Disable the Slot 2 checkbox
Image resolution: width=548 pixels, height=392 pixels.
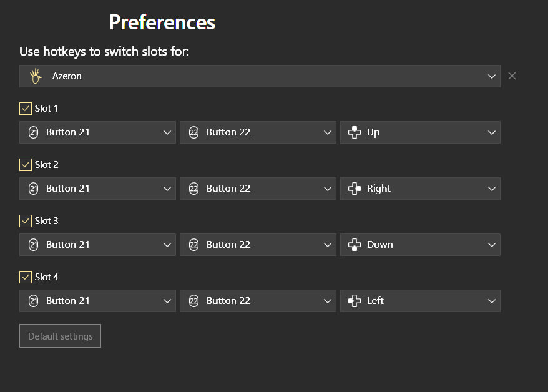pyautogui.click(x=26, y=165)
